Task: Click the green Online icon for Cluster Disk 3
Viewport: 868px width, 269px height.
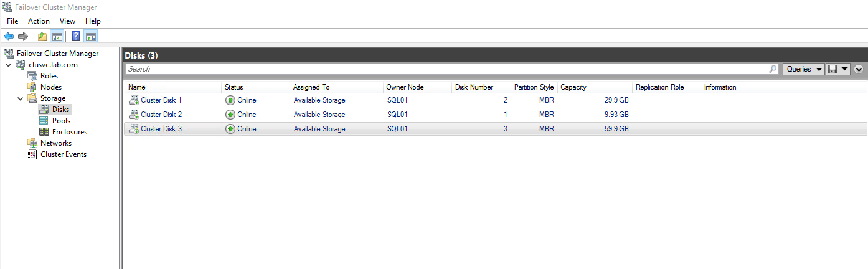Action: point(230,129)
